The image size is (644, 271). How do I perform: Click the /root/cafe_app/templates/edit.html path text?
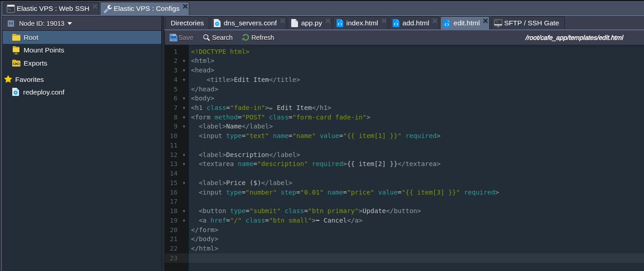574,38
